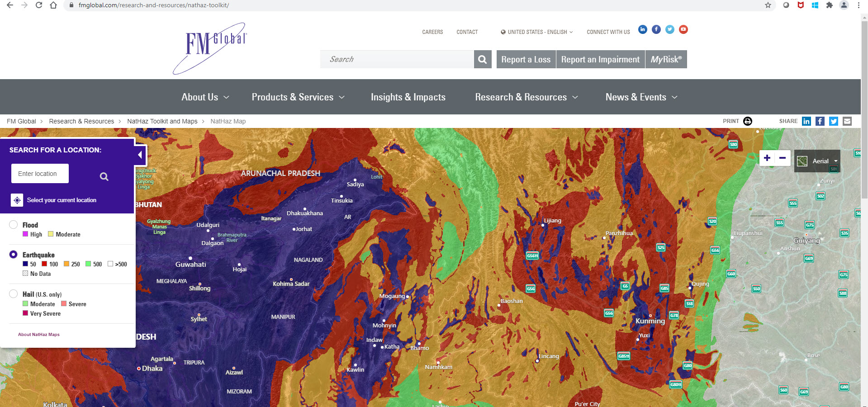The width and height of the screenshot is (868, 407).
Task: Bookmark this page with star icon
Action: [x=768, y=5]
